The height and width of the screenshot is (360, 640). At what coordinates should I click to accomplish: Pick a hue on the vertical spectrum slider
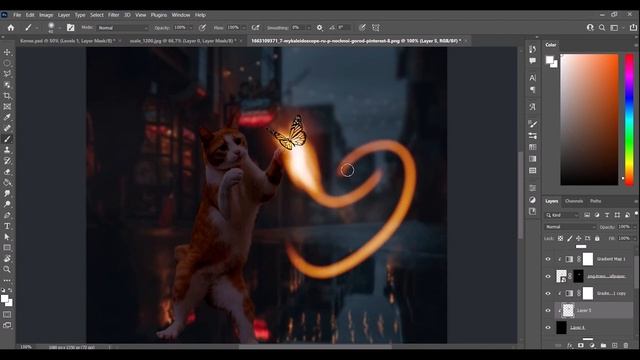629,120
